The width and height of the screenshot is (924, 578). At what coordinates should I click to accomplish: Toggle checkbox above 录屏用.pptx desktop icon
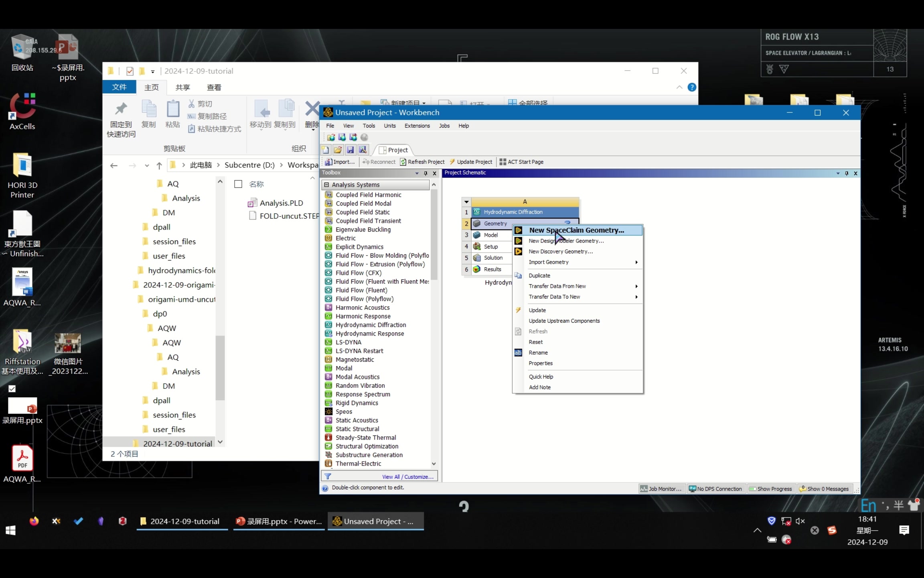coord(12,389)
